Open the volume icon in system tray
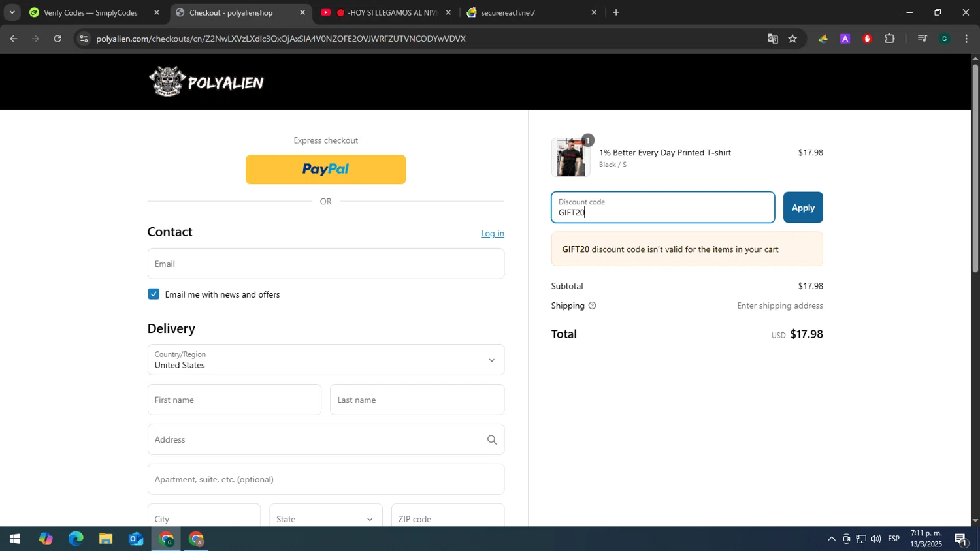 pos(875,539)
